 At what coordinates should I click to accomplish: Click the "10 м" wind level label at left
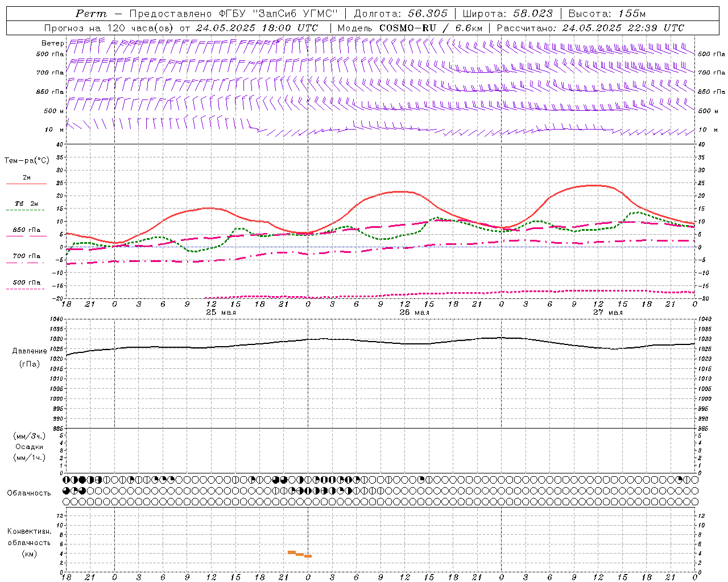click(x=55, y=130)
